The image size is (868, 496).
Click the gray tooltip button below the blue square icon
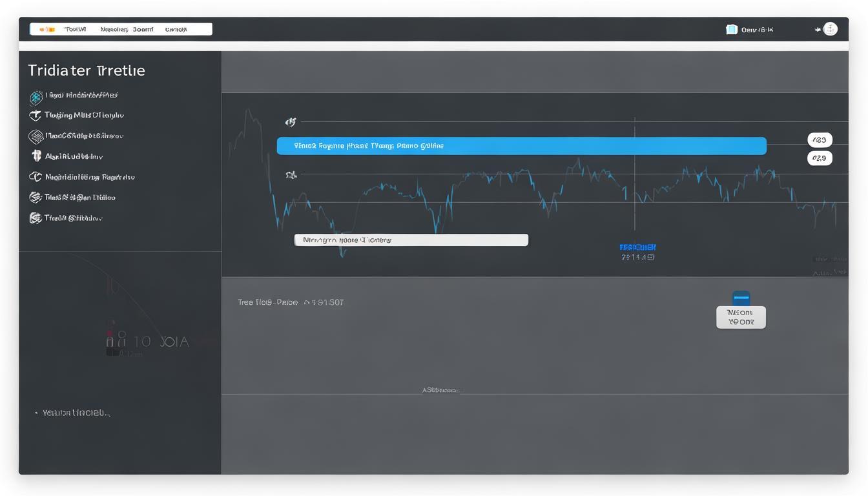pos(741,317)
